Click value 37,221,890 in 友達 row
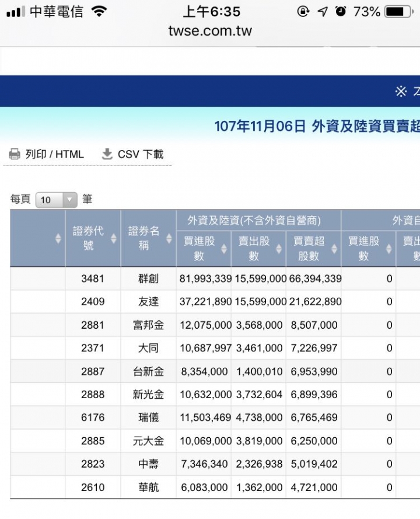Screen dimensions: 420x519 tap(205, 302)
